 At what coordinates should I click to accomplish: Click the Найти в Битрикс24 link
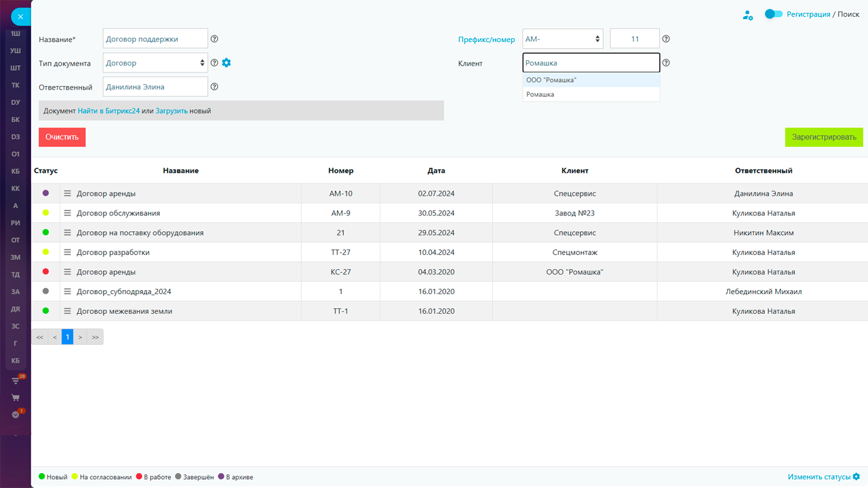pyautogui.click(x=108, y=110)
